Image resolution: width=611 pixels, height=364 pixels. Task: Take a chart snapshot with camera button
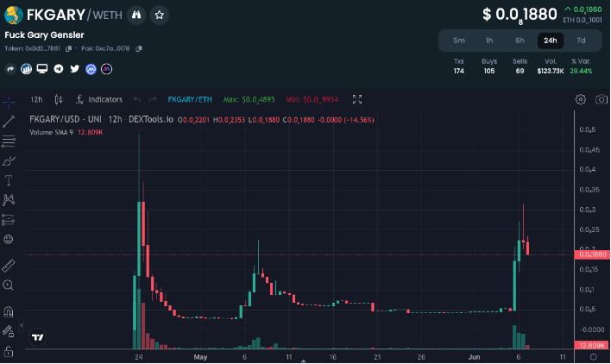pos(602,99)
